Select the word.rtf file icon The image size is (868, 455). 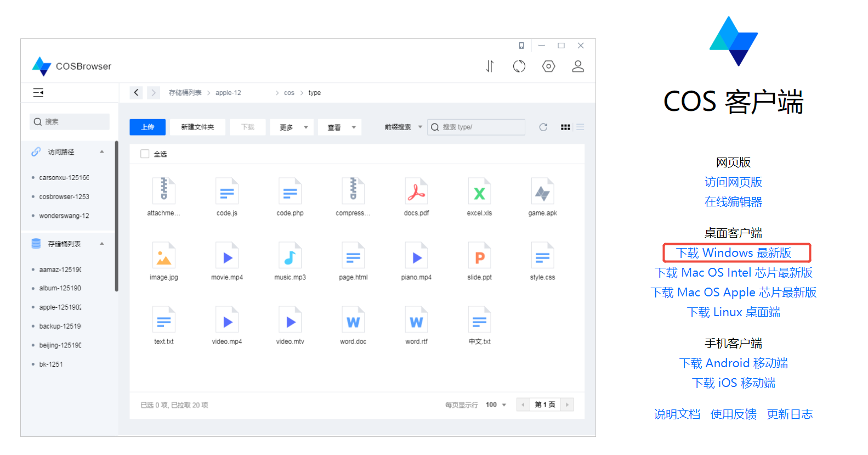click(416, 319)
